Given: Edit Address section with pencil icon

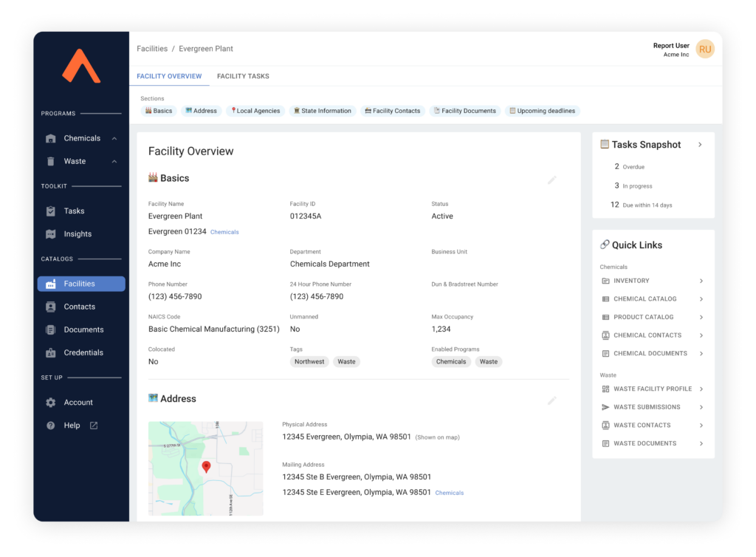Looking at the screenshot, I should pos(552,400).
